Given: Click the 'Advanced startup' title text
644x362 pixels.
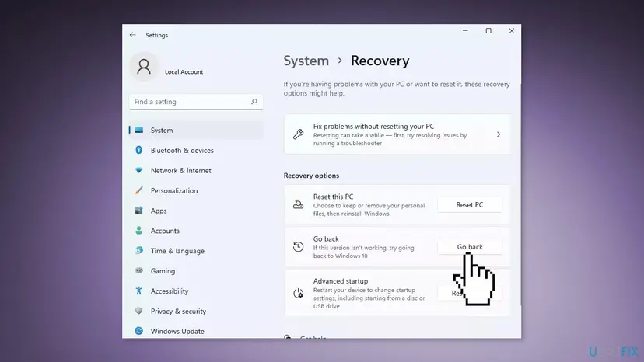Looking at the screenshot, I should [341, 281].
